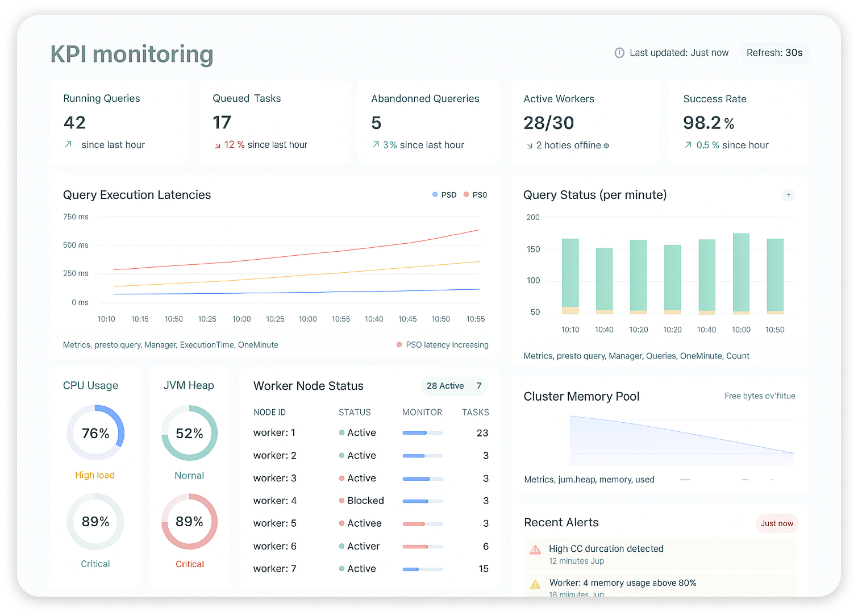This screenshot has width=858, height=616.
Task: Open the Refresh: 30s interval selector
Action: coord(774,53)
